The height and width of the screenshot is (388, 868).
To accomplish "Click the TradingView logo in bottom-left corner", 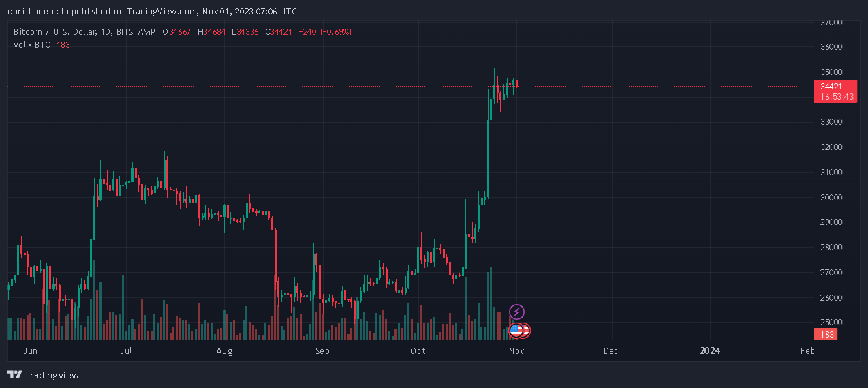I will click(x=43, y=375).
